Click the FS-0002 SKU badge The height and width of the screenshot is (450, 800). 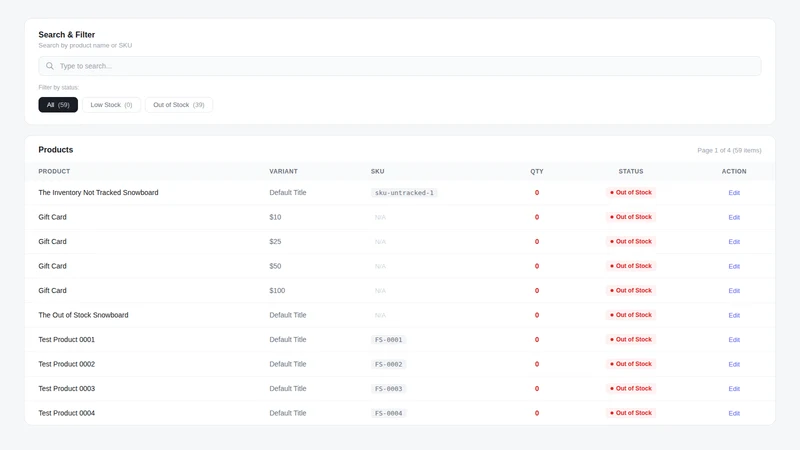(x=388, y=364)
